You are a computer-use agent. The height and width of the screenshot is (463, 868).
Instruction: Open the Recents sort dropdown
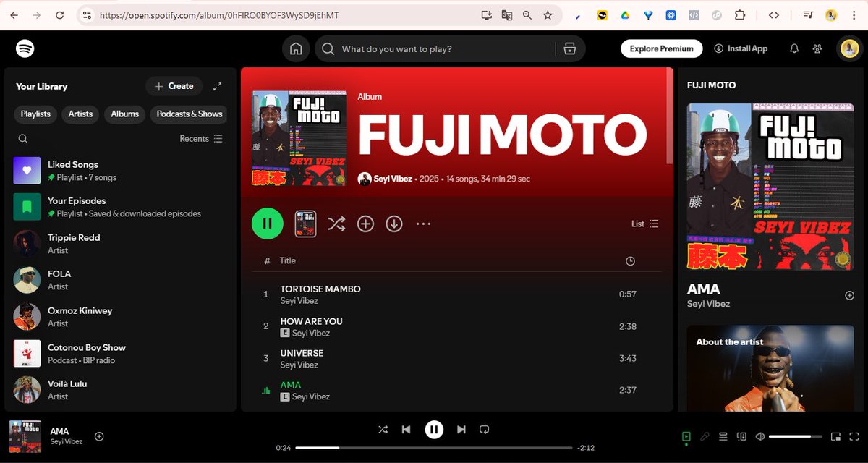(x=201, y=139)
